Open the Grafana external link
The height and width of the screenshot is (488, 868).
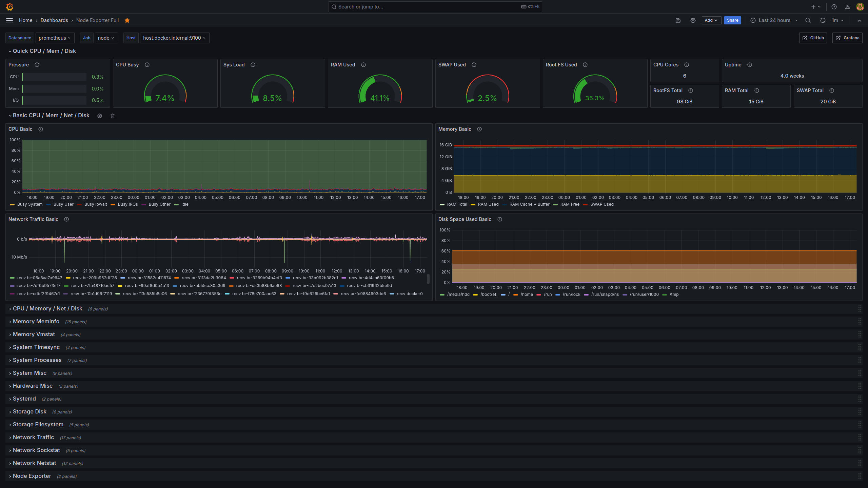pos(847,38)
